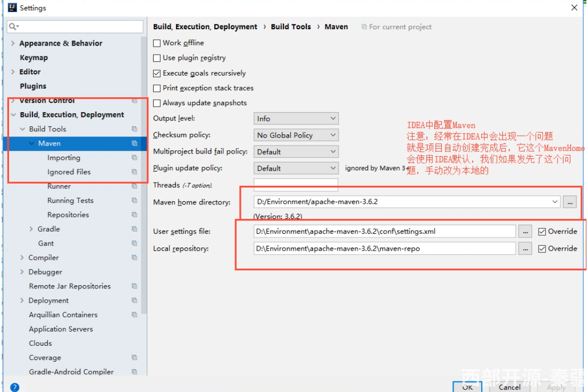Click the Threads input field
This screenshot has height=392, width=588.
[x=296, y=184]
